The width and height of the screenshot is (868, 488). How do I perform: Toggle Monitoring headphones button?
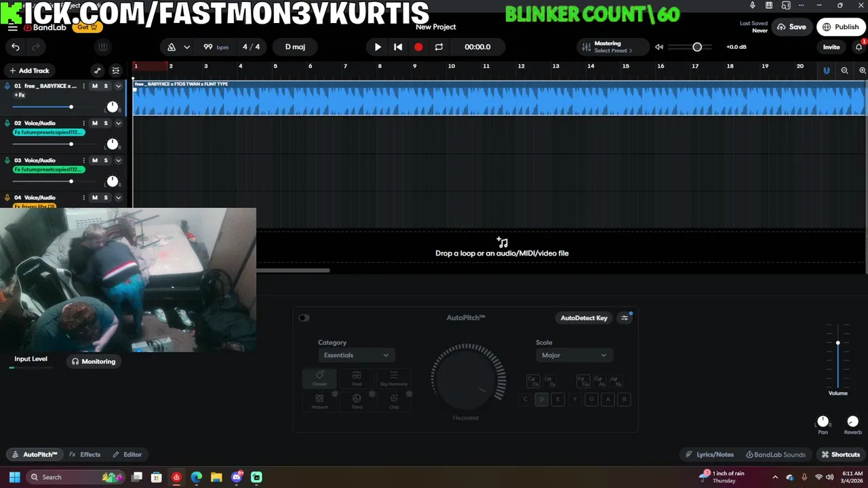tap(94, 361)
